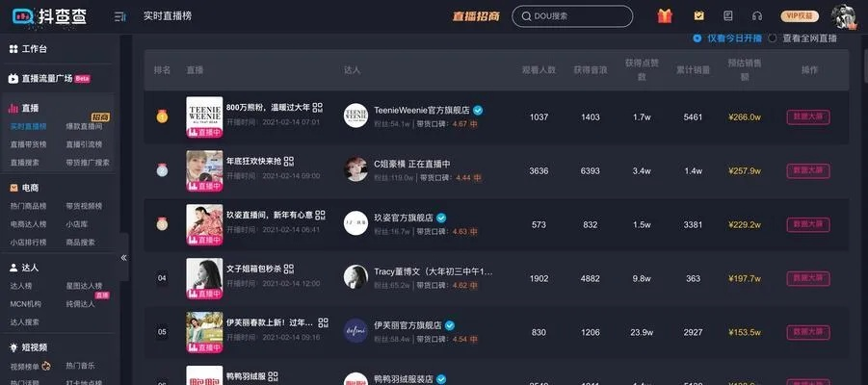Viewport: 868px width, 385px height.
Task: Go to 热门商品榜 in sidebar
Action: pyautogui.click(x=28, y=206)
